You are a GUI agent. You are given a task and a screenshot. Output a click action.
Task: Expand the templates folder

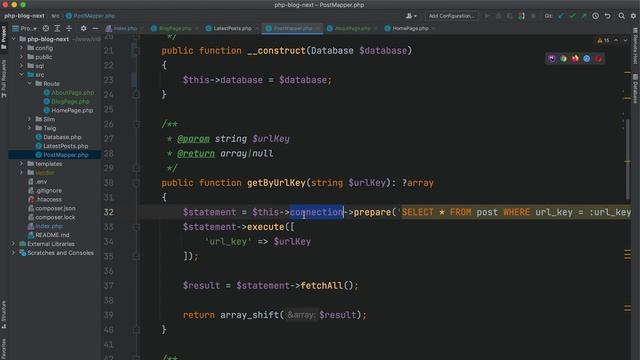[22, 164]
